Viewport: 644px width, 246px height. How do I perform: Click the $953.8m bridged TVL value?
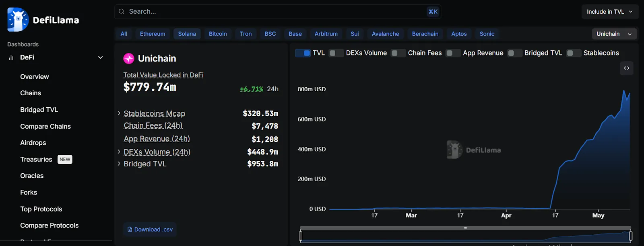(263, 164)
